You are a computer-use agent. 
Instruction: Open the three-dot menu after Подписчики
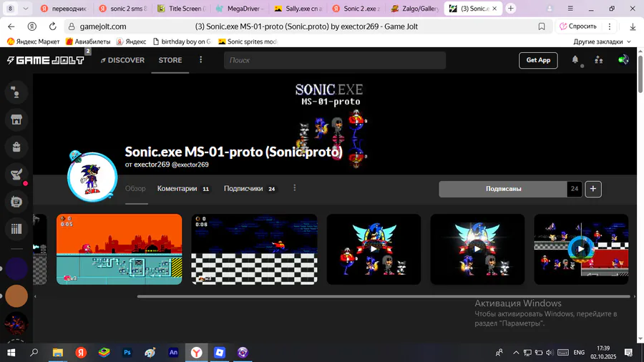pos(295,188)
